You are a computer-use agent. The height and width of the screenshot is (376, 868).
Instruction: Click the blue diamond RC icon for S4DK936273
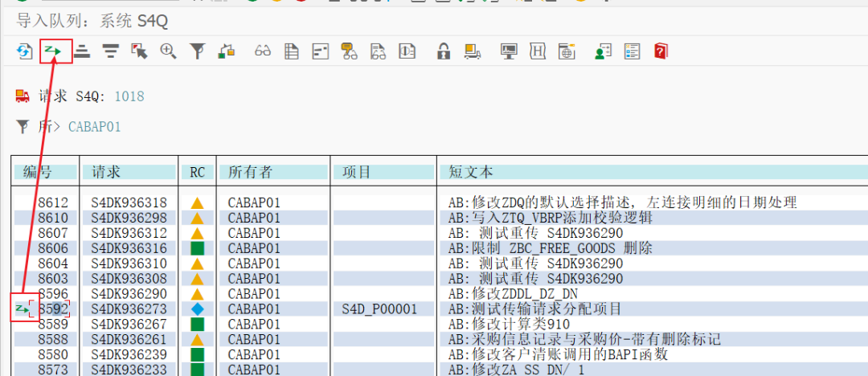pos(198,309)
